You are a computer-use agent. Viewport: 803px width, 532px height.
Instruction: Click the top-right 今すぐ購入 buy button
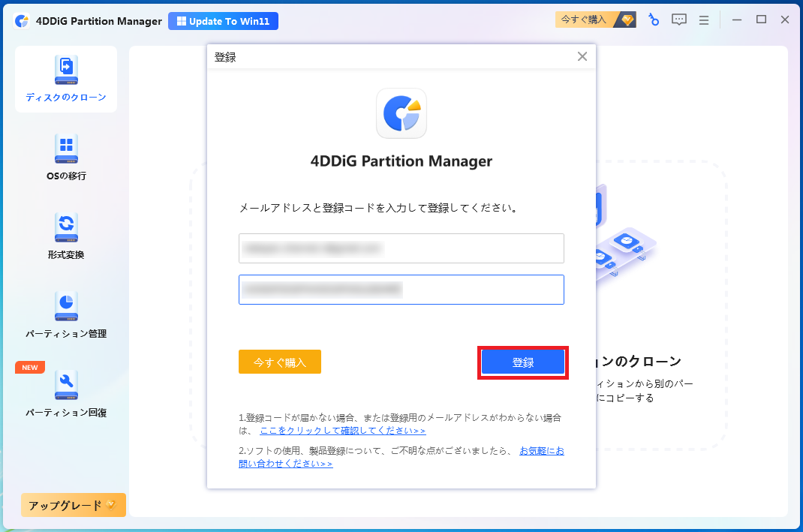point(596,20)
